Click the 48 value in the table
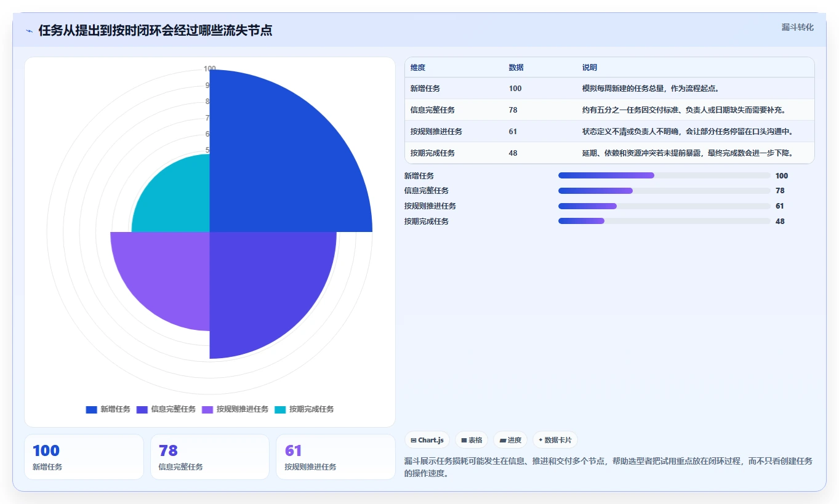Image resolution: width=839 pixels, height=504 pixels. (513, 153)
